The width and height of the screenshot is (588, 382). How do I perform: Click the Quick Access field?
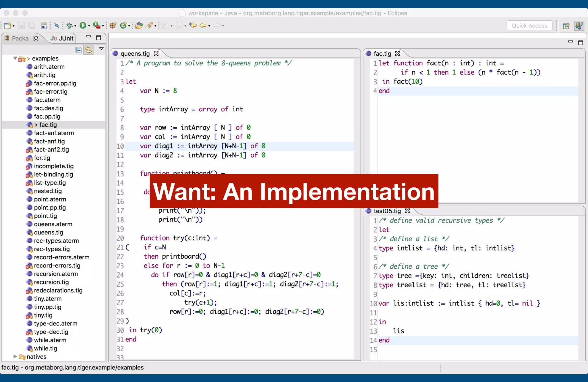(529, 26)
